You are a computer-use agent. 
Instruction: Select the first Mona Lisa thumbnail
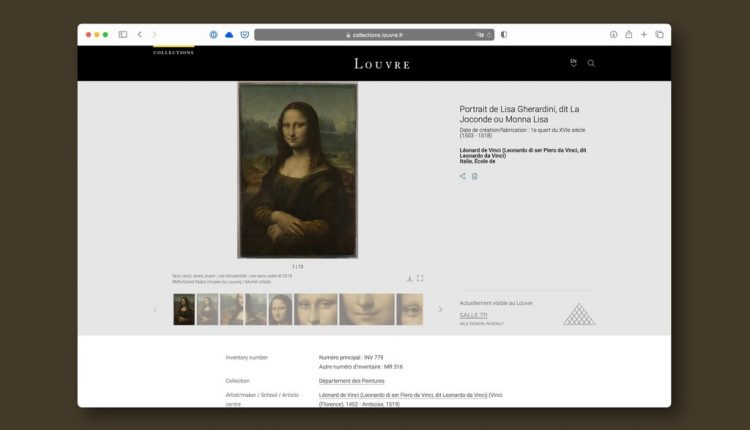184,309
